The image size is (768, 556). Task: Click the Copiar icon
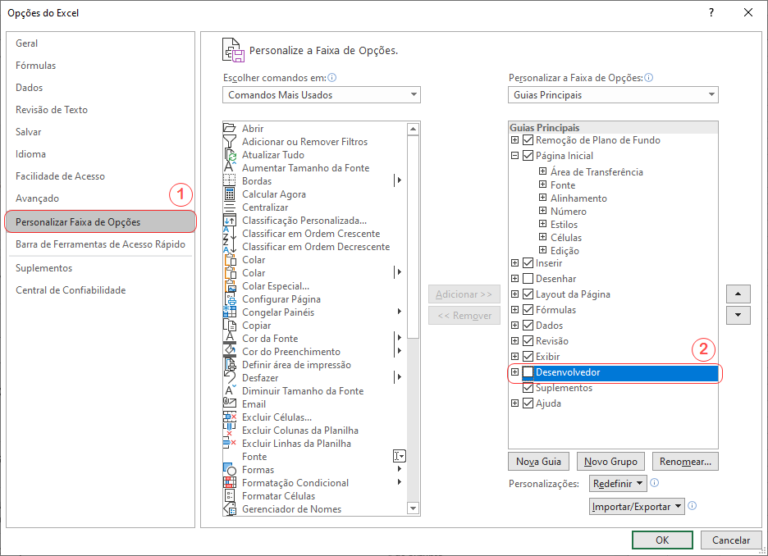[229, 325]
